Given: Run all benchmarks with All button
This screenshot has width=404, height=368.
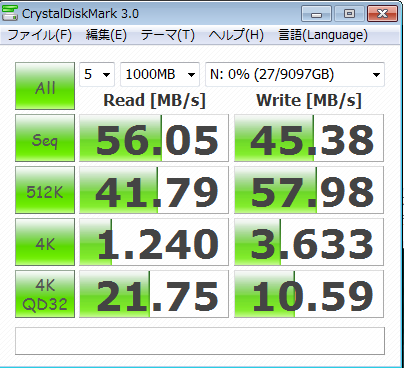Looking at the screenshot, I should pos(45,86).
